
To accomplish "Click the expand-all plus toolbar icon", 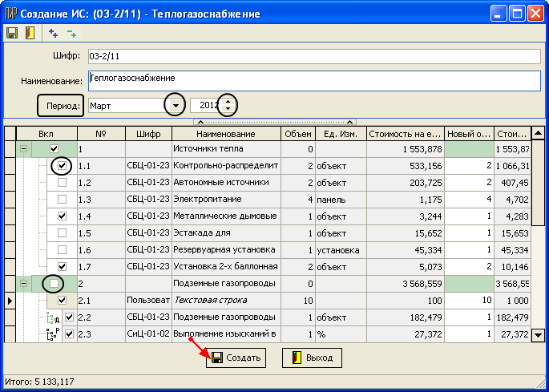I will 54,33.
